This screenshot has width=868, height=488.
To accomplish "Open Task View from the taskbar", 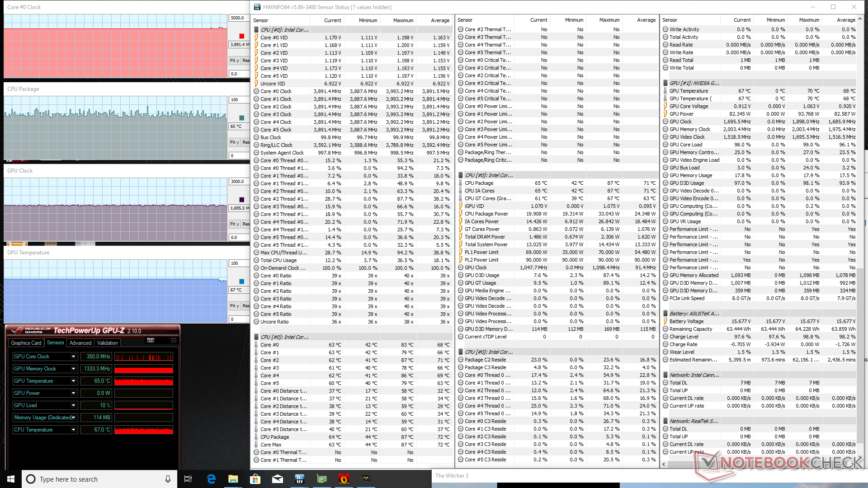I will coord(188,479).
